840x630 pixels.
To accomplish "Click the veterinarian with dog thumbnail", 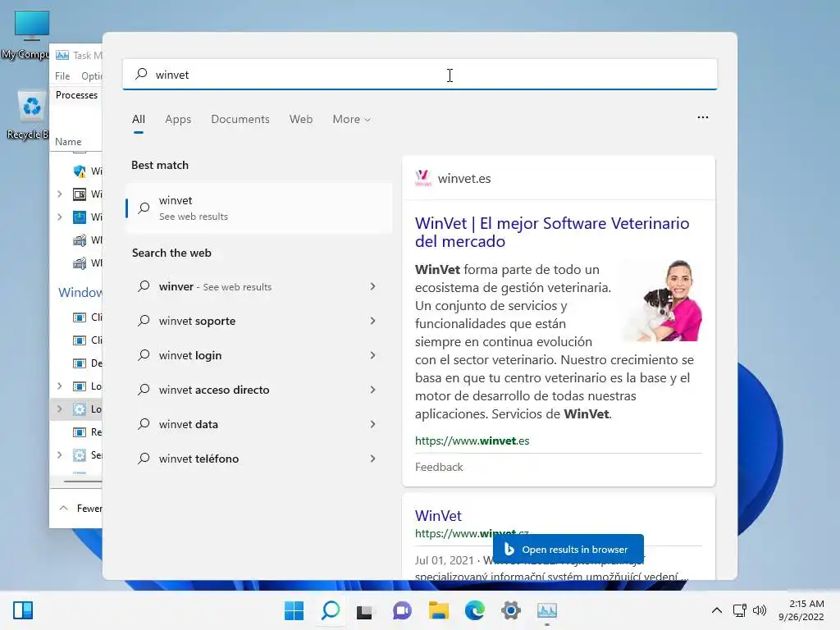I will [x=662, y=300].
